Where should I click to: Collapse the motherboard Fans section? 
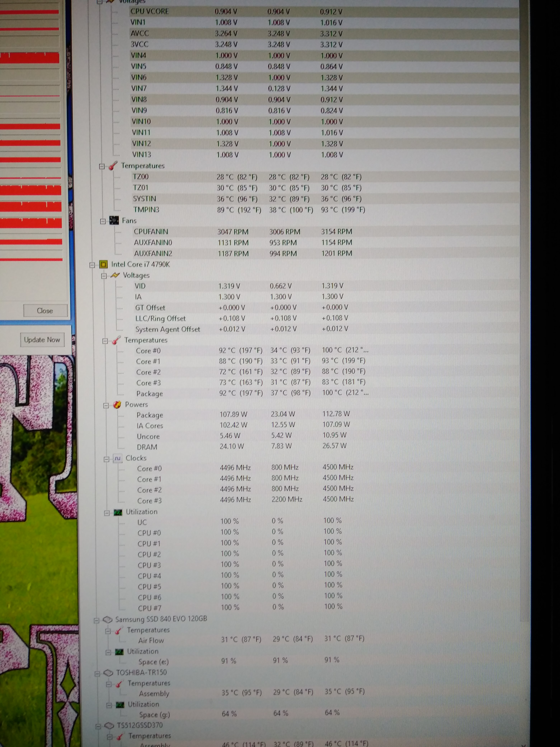tap(103, 222)
